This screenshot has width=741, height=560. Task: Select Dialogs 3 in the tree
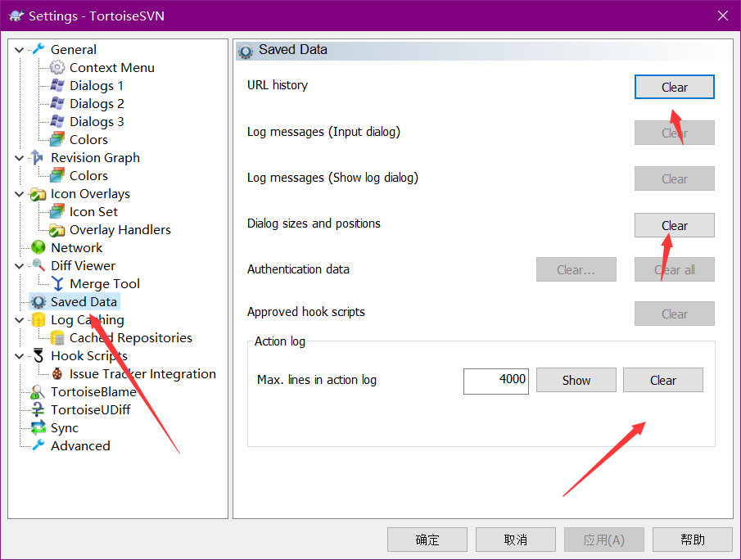coord(97,121)
